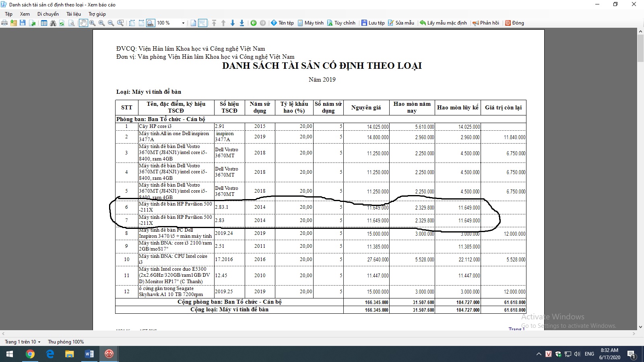The height and width of the screenshot is (362, 644).
Task: Open File Explorer from taskbar
Action: coord(70,354)
